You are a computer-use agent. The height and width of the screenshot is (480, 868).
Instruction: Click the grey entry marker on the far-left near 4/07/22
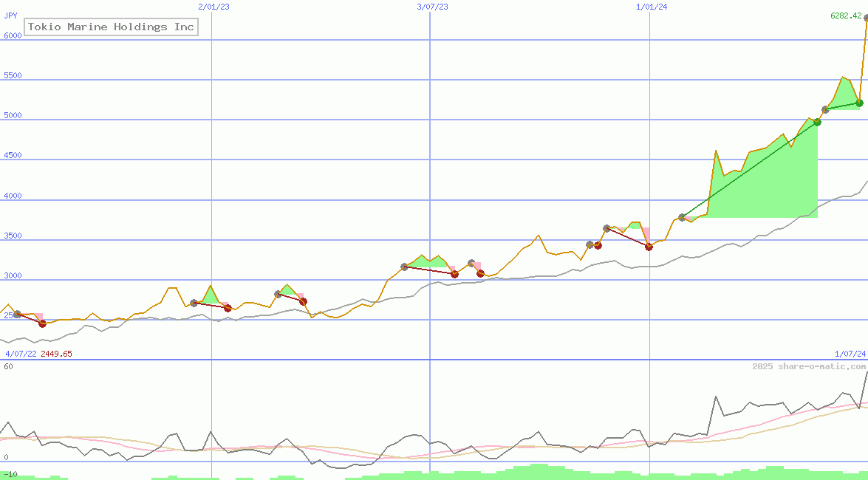tap(17, 314)
